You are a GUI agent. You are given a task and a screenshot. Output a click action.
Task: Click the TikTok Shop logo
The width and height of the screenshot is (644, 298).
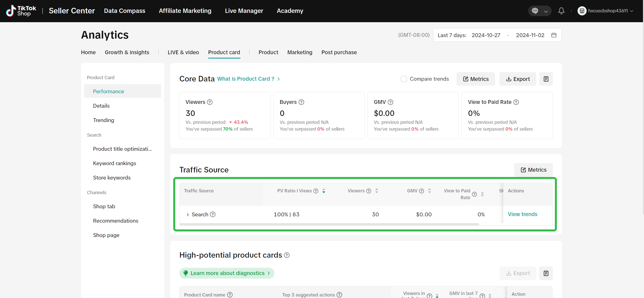point(21,11)
